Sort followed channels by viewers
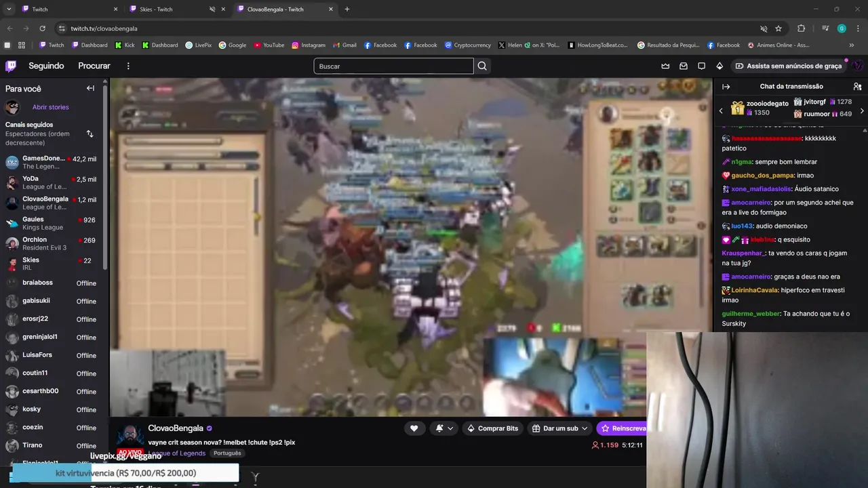The width and height of the screenshot is (868, 488). (90, 134)
